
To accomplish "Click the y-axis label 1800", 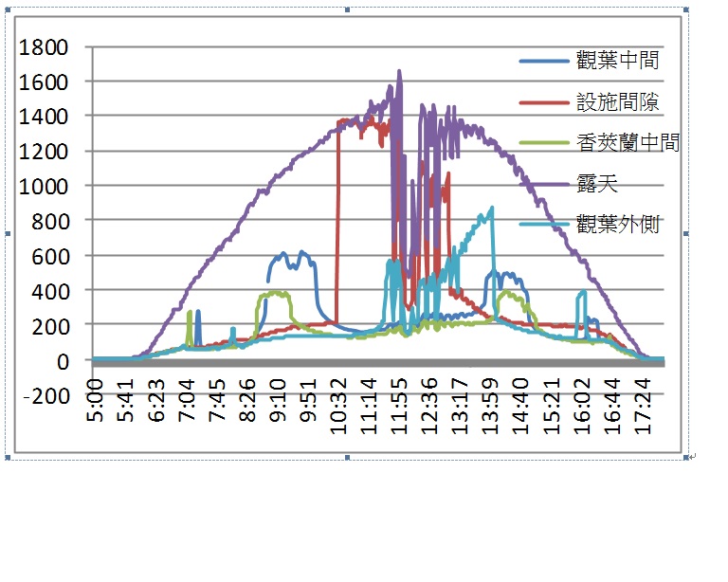I will coord(44,47).
